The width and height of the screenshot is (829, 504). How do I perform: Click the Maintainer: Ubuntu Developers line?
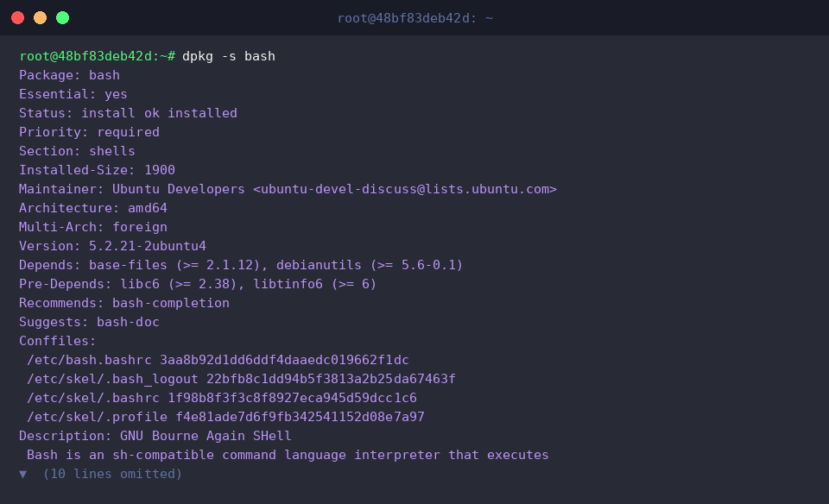pyautogui.click(x=288, y=189)
